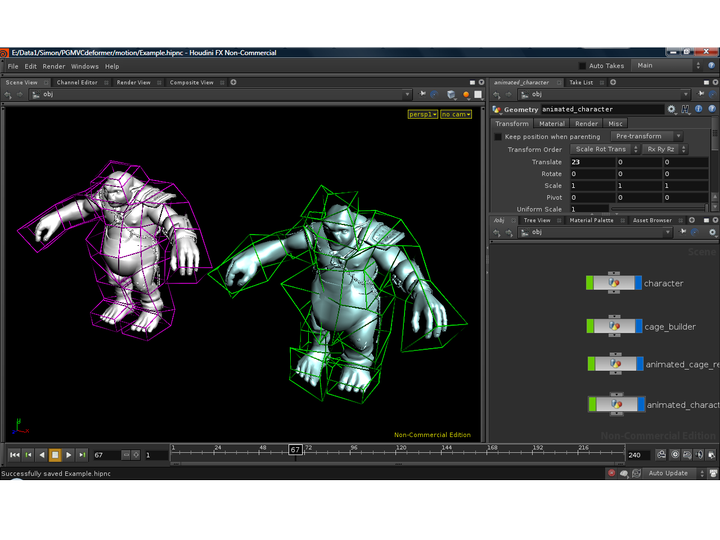This screenshot has width=720, height=540.
Task: Expand the scene view obj path dropdown arrow
Action: pyautogui.click(x=407, y=95)
